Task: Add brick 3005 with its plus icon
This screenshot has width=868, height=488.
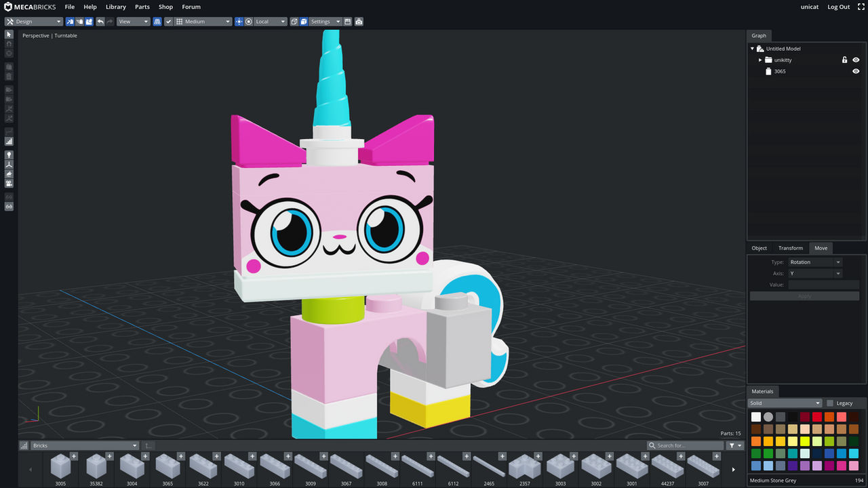Action: pos(74,456)
